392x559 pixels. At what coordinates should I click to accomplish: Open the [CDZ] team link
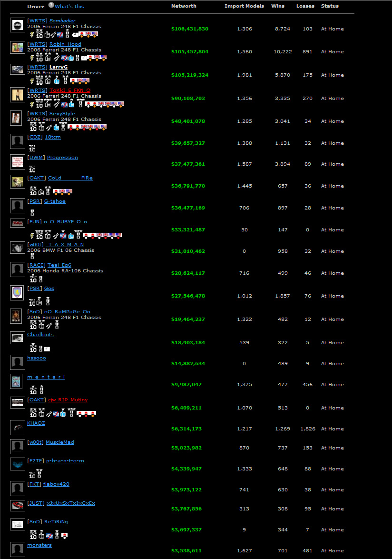[x=35, y=137]
